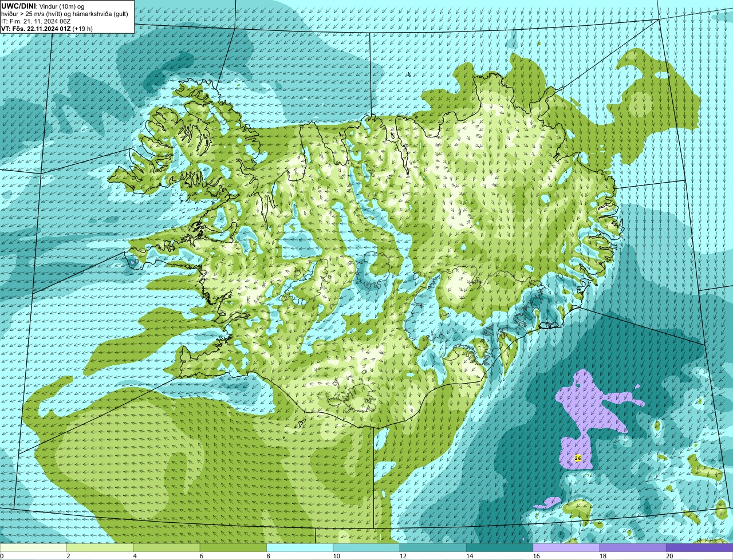Click the 'VT: Fös. 22.11.2024 01Z (+19 h)' line
This screenshot has width=733, height=560.
click(47, 28)
